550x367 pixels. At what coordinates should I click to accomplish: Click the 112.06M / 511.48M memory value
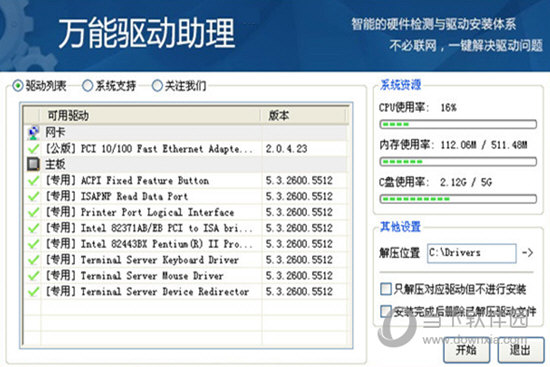point(484,145)
